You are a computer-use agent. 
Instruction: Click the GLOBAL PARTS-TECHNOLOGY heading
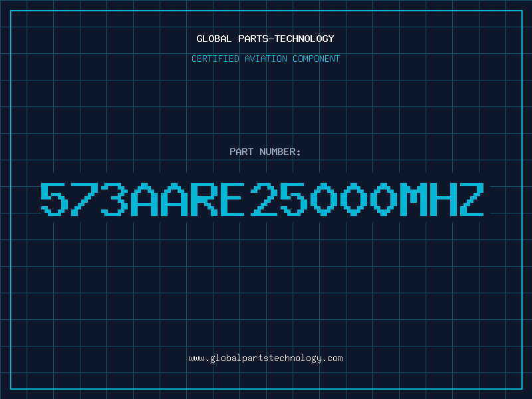[x=265, y=39]
